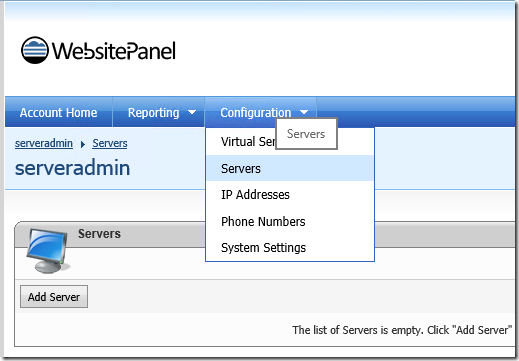The width and height of the screenshot is (519, 361).
Task: Follow the Servers breadcrumb link
Action: [x=110, y=143]
